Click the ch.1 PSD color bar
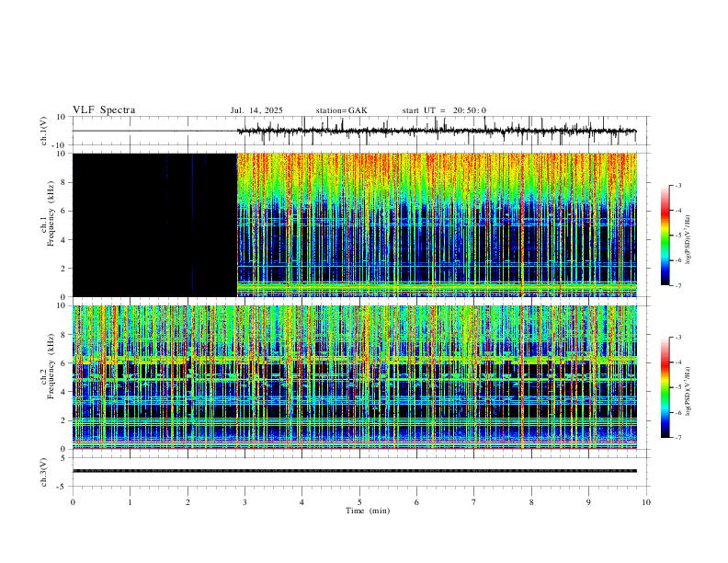 click(665, 236)
